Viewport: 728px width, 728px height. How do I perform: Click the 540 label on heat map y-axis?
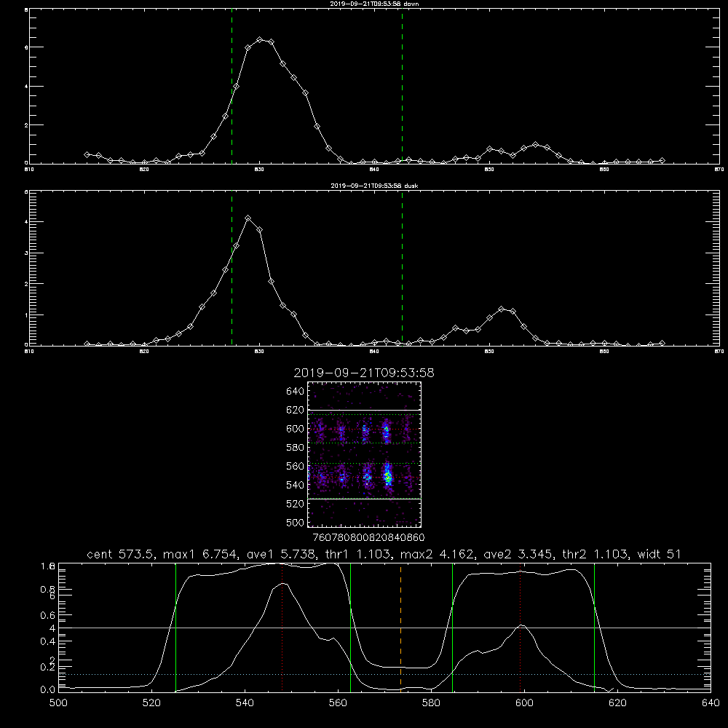tap(295, 485)
